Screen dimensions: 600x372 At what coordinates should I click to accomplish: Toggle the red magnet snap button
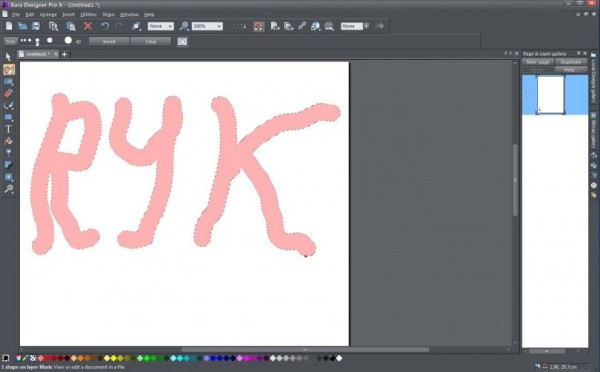[x=259, y=26]
